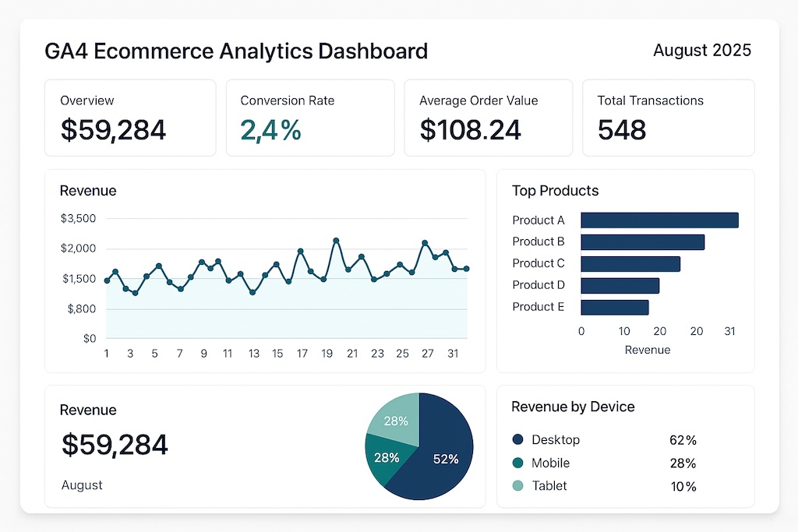Click the day 1 x-axis label
Screen dimensions: 798x532
(x=106, y=354)
